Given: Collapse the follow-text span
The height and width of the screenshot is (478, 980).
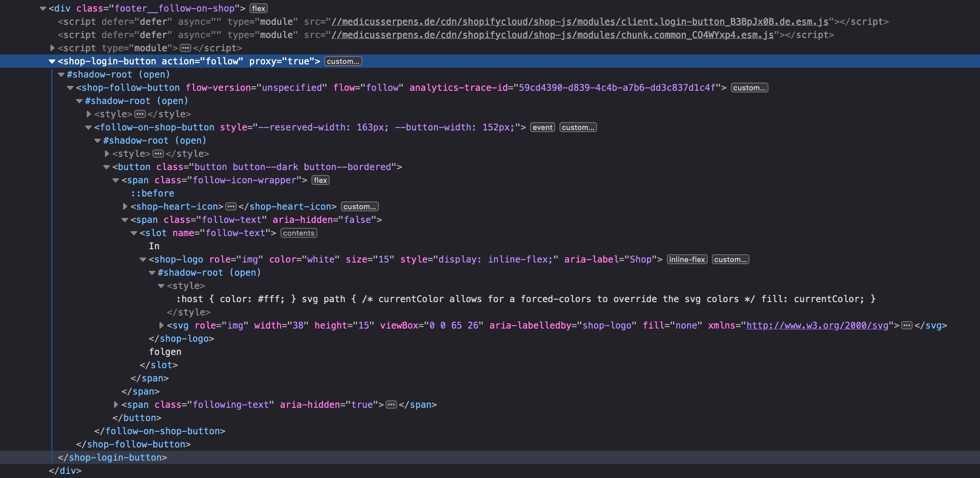Looking at the screenshot, I should 125,220.
